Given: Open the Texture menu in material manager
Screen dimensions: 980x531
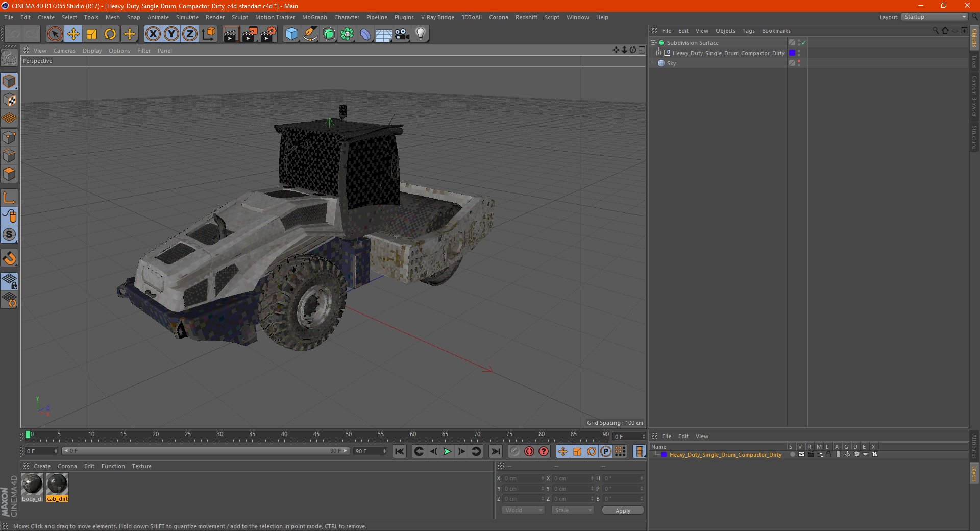Looking at the screenshot, I should click(141, 466).
